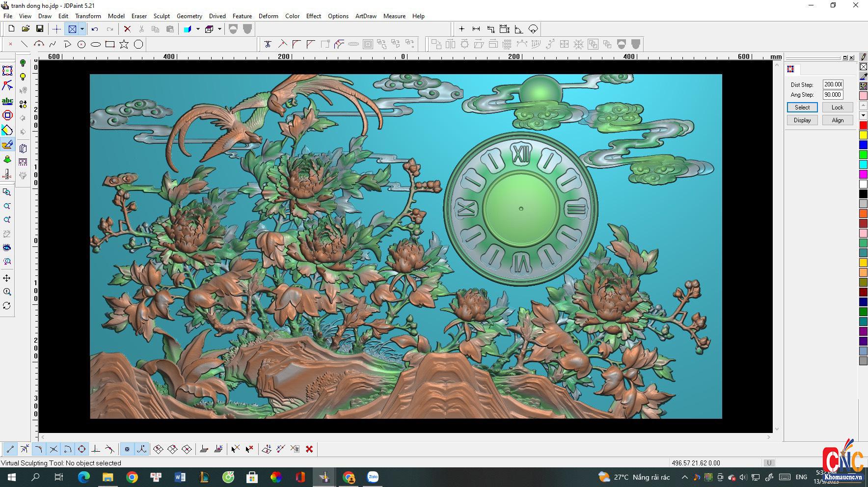Pick the rectangle drawing tool

(110, 44)
